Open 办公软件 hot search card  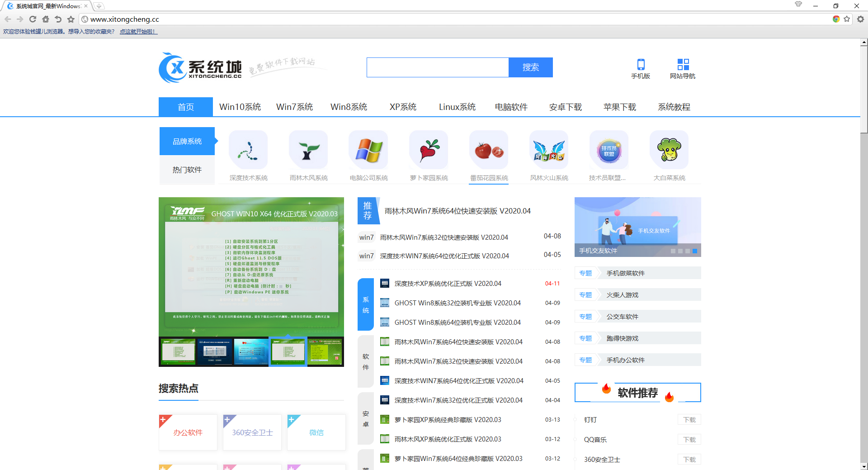pos(188,432)
